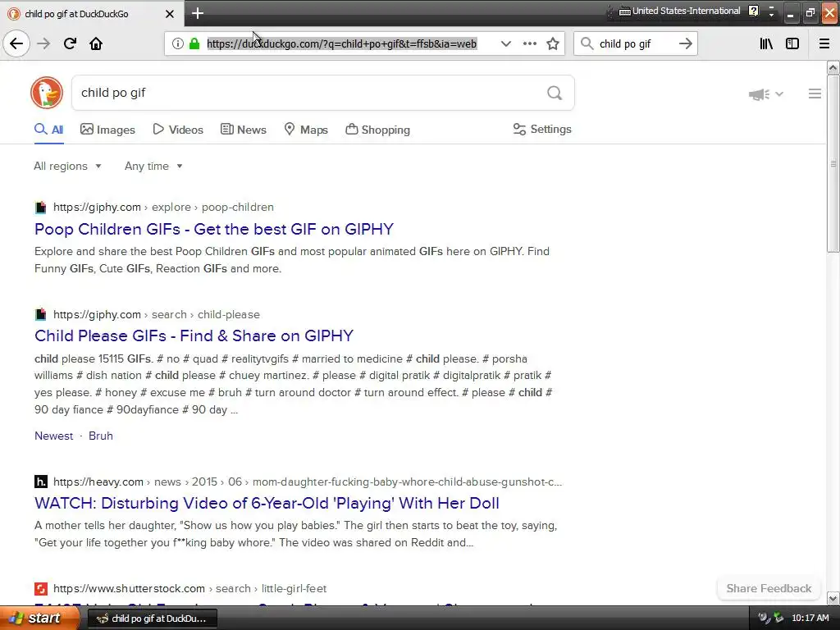The width and height of the screenshot is (840, 630).
Task: Click the Newest sublink
Action: (53, 436)
